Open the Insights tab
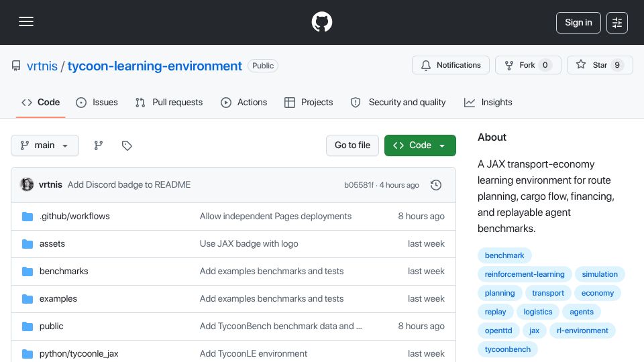 (x=488, y=102)
